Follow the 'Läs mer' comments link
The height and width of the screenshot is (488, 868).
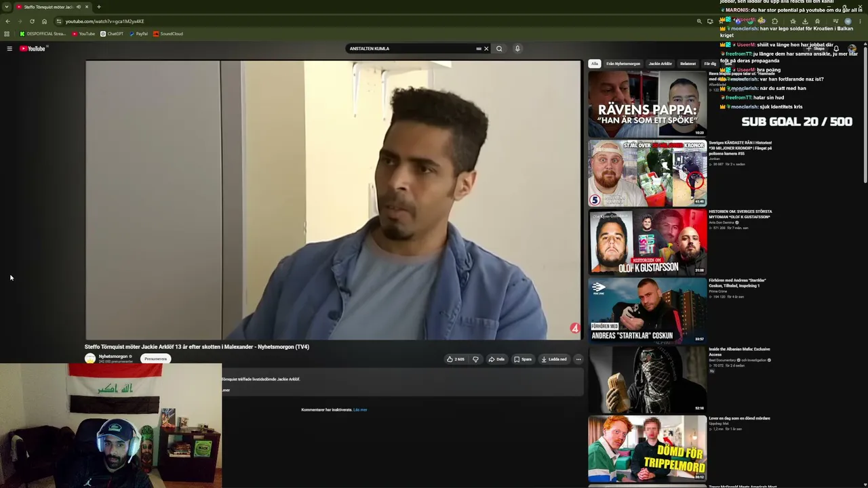360,409
